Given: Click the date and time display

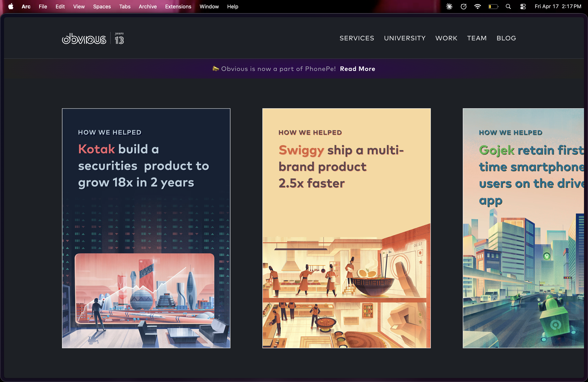Looking at the screenshot, I should point(558,6).
